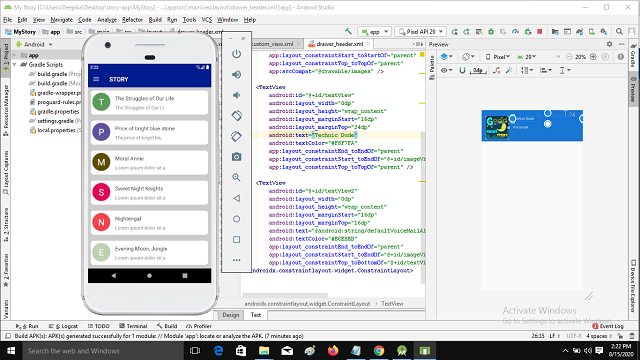Click the emulator zoom magnifier icon
The height and width of the screenshot is (360, 640).
[x=236, y=177]
